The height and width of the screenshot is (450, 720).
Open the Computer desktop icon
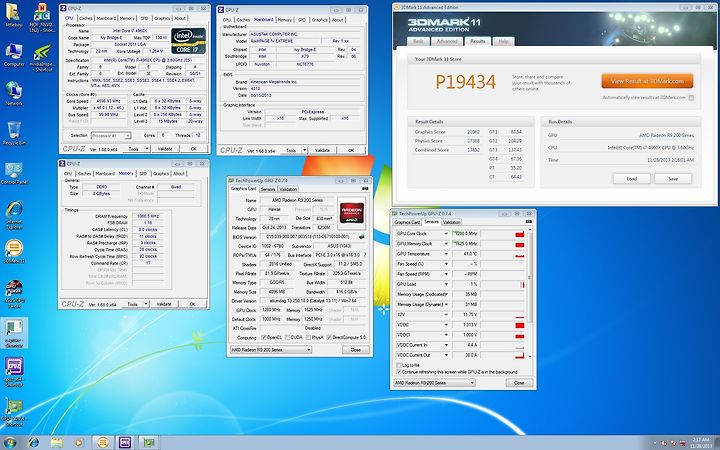(14, 55)
